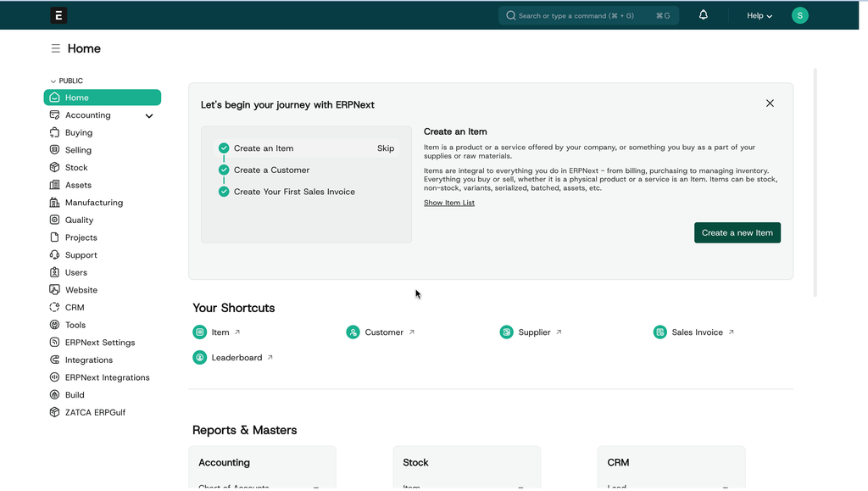868x491 pixels.
Task: Click the Supplier shortcut round icon
Action: [x=507, y=332]
